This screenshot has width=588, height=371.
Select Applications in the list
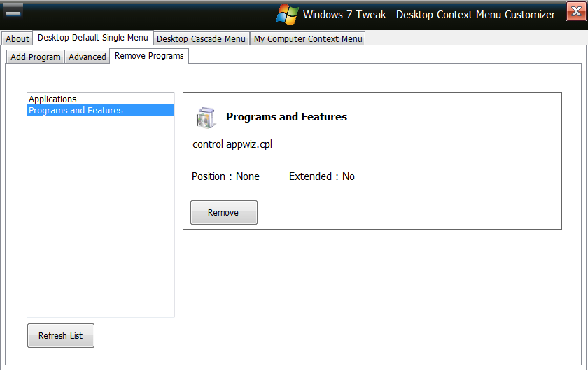point(101,99)
